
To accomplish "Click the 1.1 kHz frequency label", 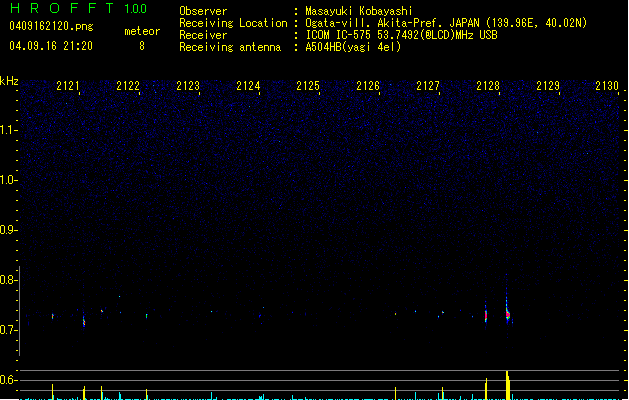I will pyautogui.click(x=9, y=130).
